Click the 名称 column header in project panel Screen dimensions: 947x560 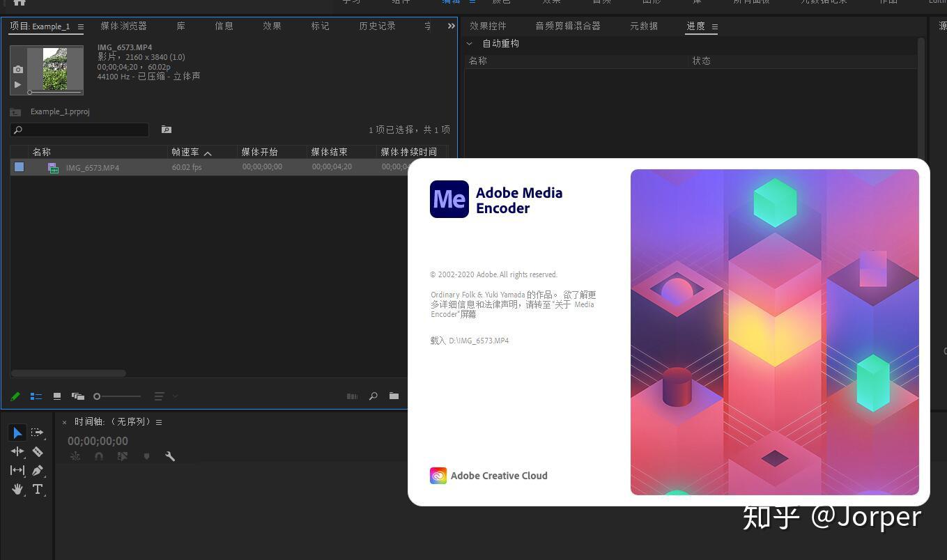(x=42, y=152)
